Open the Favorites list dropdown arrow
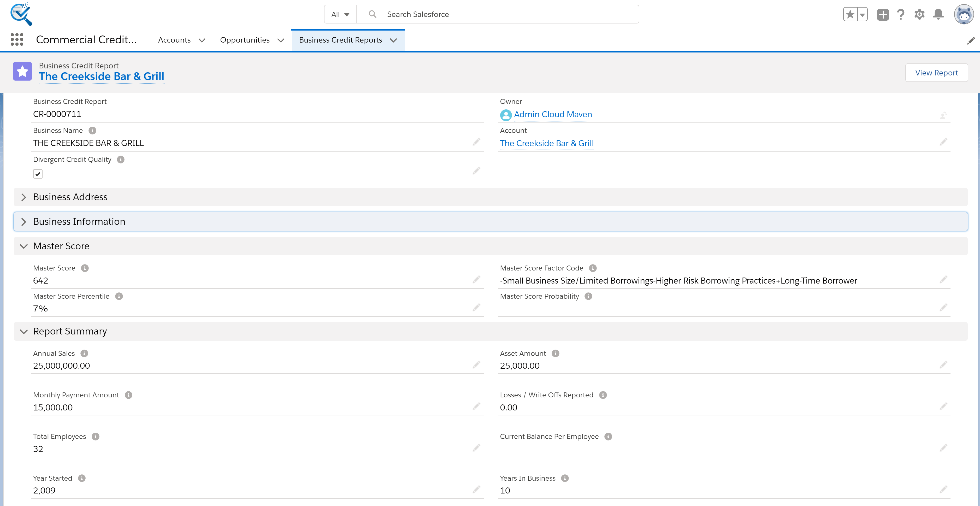Screen dimensions: 980x506 pyautogui.click(x=863, y=14)
